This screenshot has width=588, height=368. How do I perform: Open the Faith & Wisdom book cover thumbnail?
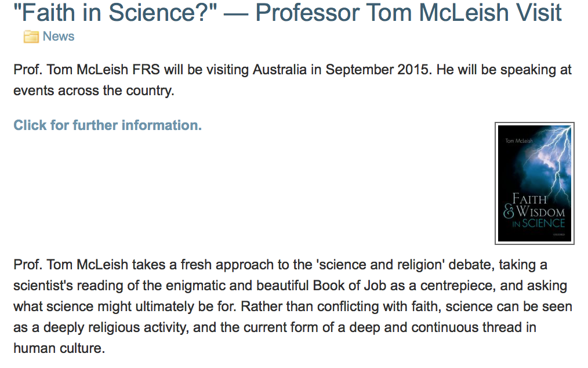coord(534,183)
